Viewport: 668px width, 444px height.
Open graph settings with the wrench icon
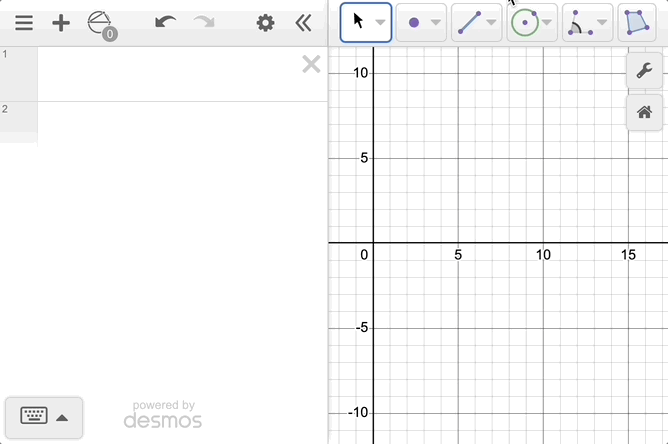click(x=644, y=70)
